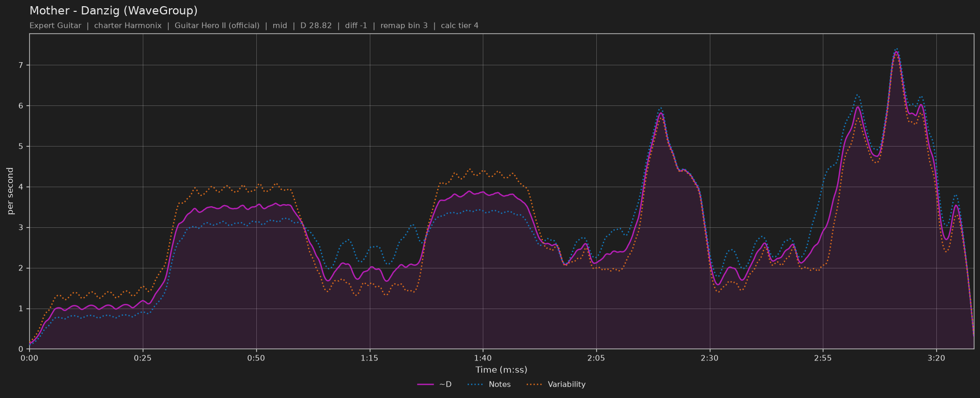Click the 'per second' y-axis label

(10, 191)
